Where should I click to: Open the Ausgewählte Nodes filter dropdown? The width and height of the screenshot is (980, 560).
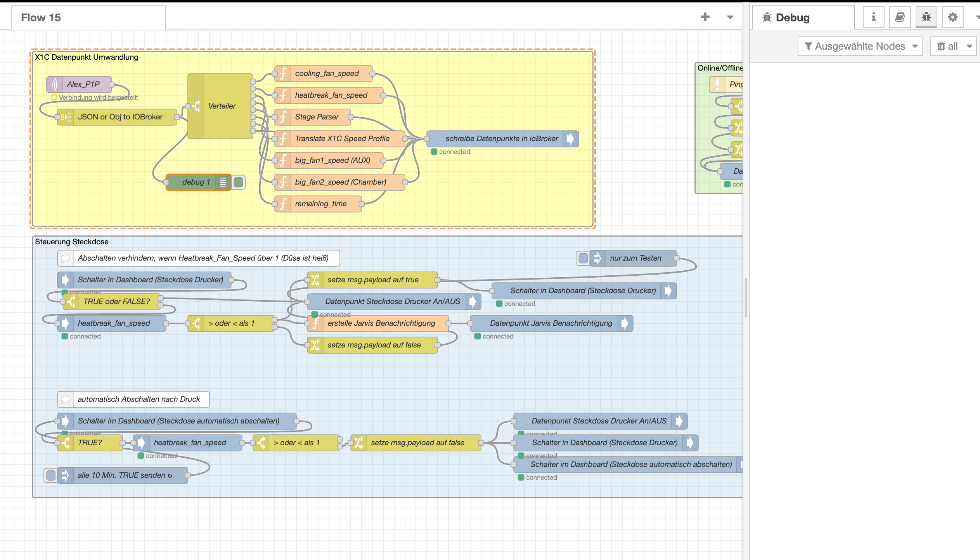pyautogui.click(x=860, y=46)
